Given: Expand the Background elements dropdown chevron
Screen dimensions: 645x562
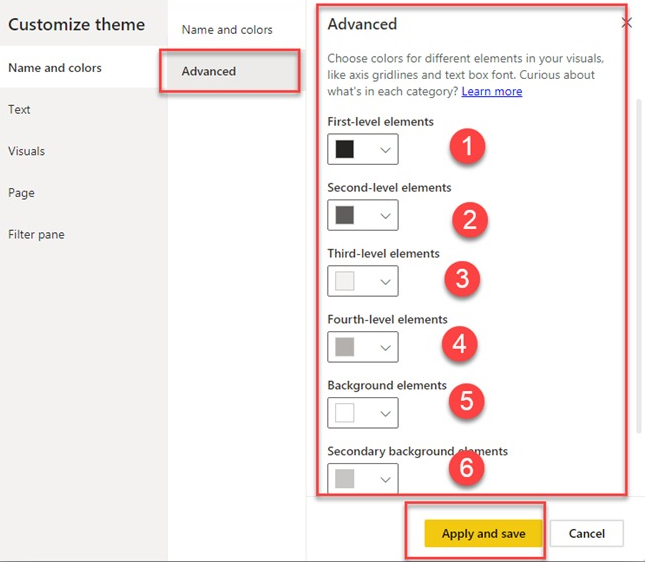Looking at the screenshot, I should pos(385,413).
